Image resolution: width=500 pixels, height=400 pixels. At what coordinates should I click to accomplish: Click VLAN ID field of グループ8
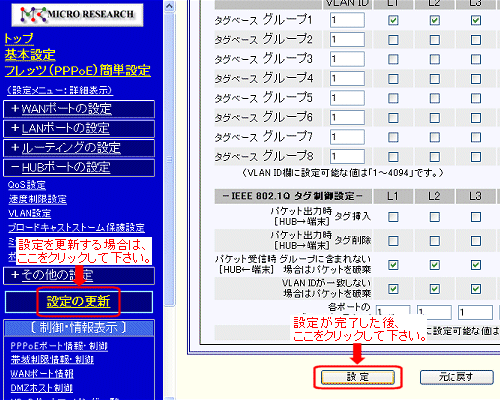tap(347, 156)
